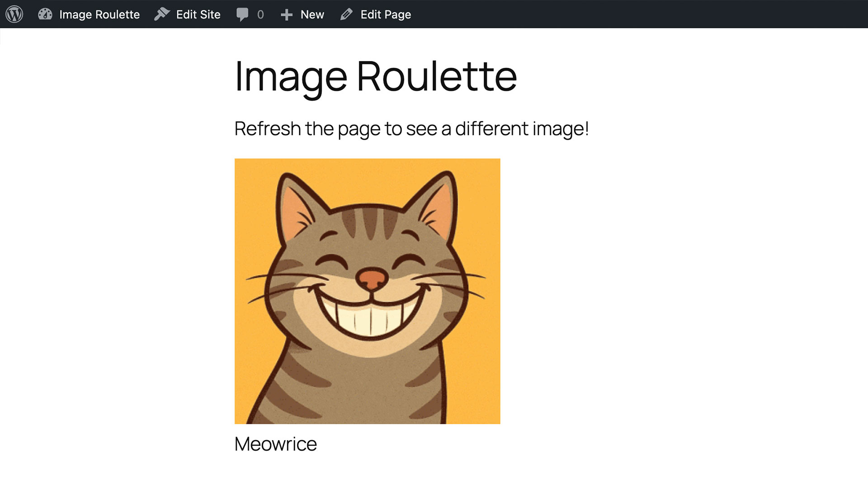868x488 pixels.
Task: Open the WordPress logo menu
Action: (x=14, y=14)
